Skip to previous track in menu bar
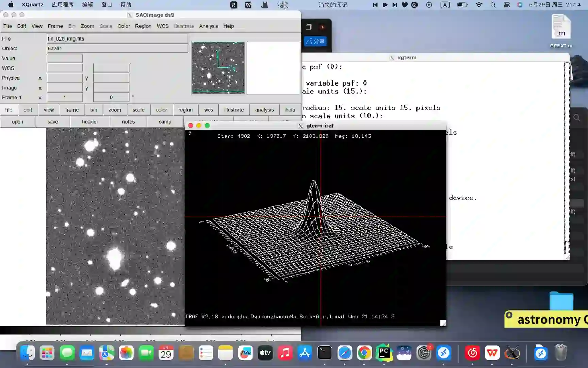The image size is (588, 368). click(x=375, y=5)
